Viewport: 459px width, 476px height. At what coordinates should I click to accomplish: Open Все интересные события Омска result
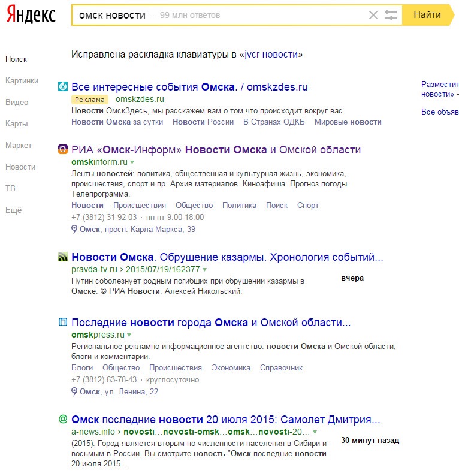tap(189, 87)
